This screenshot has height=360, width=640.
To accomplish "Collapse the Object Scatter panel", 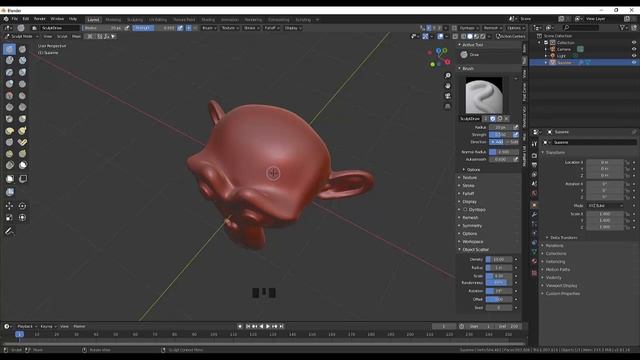I will [476, 249].
